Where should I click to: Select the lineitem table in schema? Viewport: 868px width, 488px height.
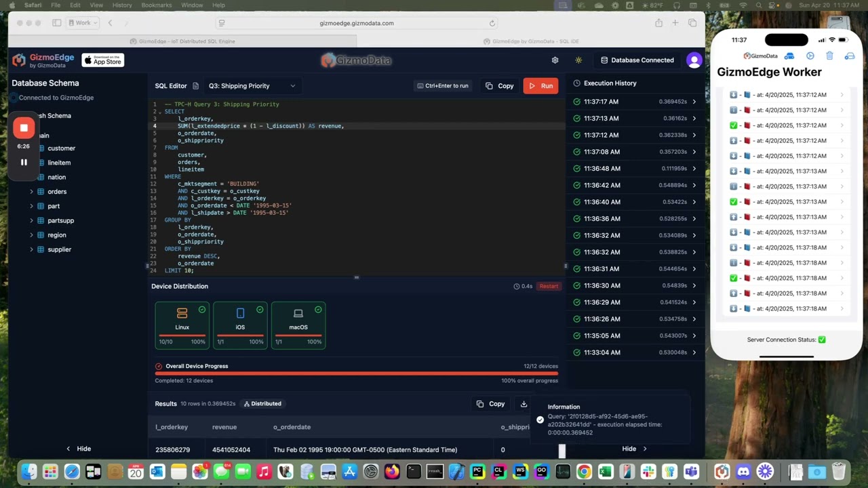click(59, 163)
